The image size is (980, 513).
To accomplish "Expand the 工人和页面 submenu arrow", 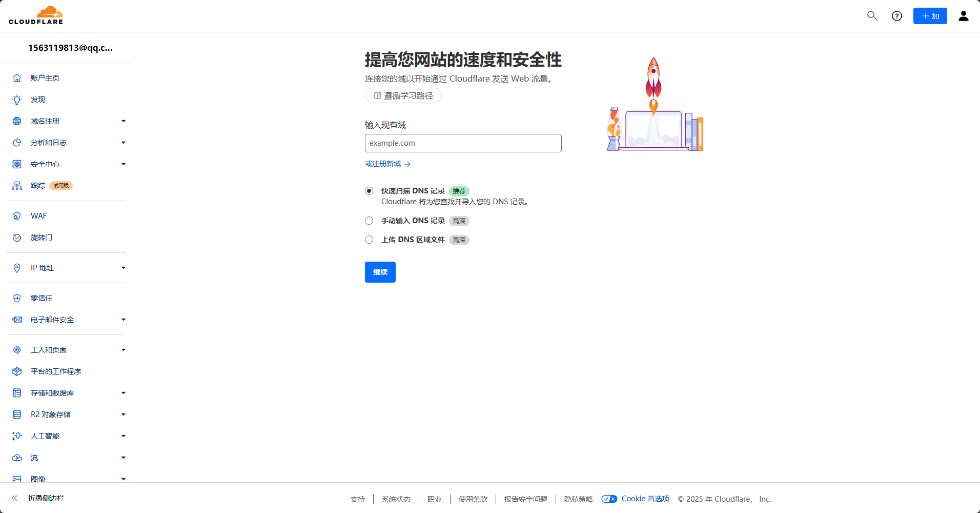I will [x=124, y=350].
